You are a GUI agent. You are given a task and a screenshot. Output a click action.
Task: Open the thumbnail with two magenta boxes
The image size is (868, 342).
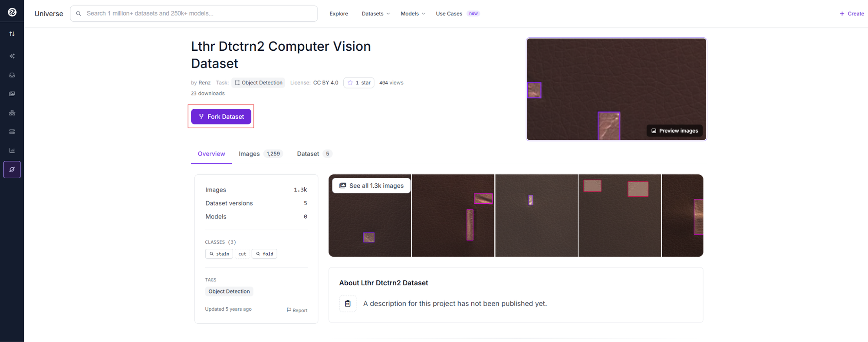pyautogui.click(x=453, y=215)
